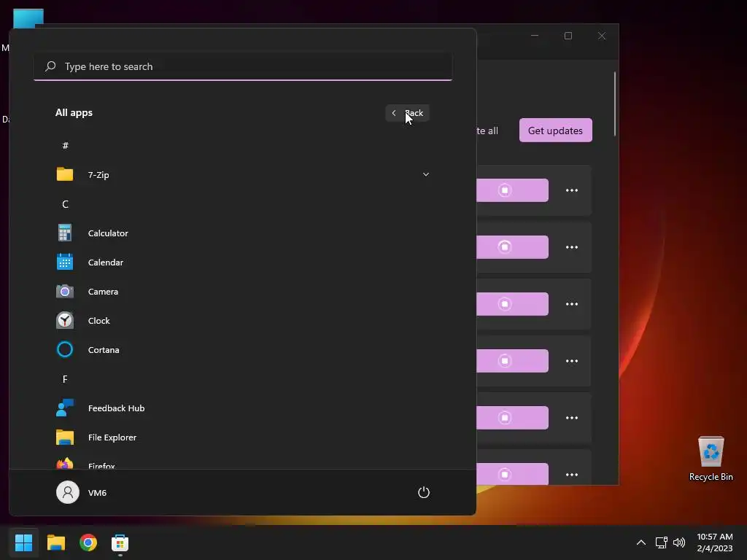The image size is (747, 560).
Task: Click the Store window vertical scrollbar
Action: pyautogui.click(x=614, y=104)
